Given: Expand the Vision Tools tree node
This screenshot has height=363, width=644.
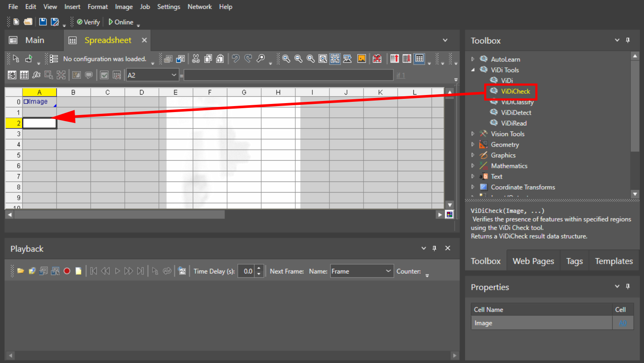Looking at the screenshot, I should click(473, 134).
